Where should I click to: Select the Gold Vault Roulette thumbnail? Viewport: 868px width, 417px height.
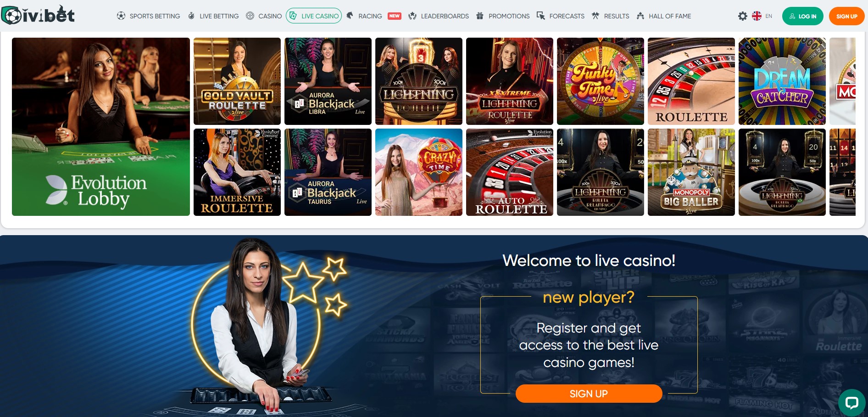click(237, 81)
